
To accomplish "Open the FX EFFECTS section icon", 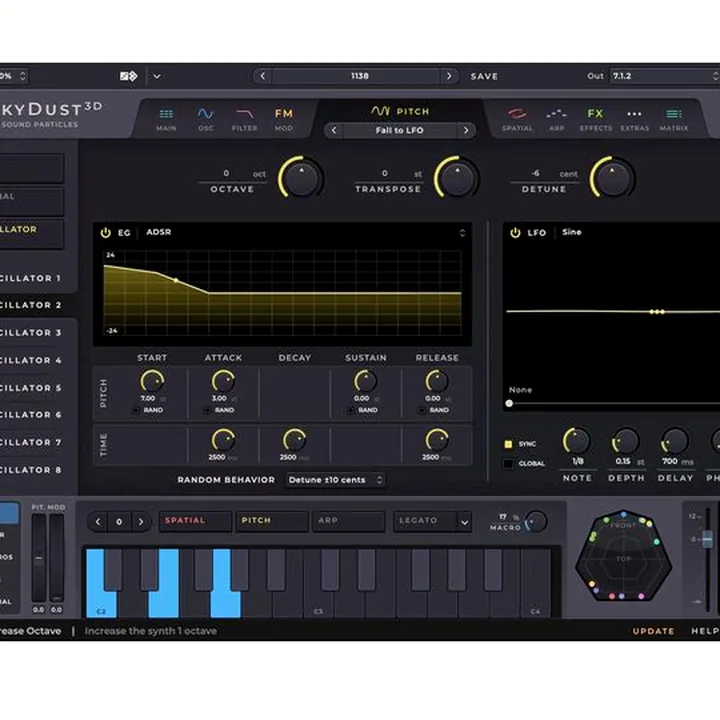I will [x=596, y=119].
